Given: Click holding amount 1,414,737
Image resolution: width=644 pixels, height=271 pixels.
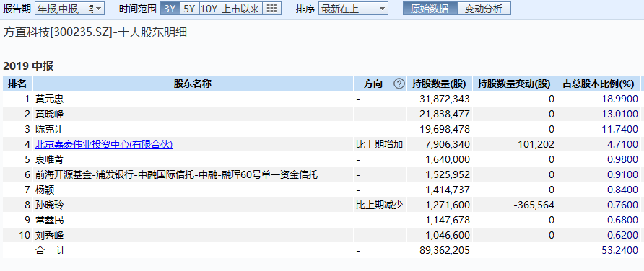Looking at the screenshot, I should tap(448, 190).
